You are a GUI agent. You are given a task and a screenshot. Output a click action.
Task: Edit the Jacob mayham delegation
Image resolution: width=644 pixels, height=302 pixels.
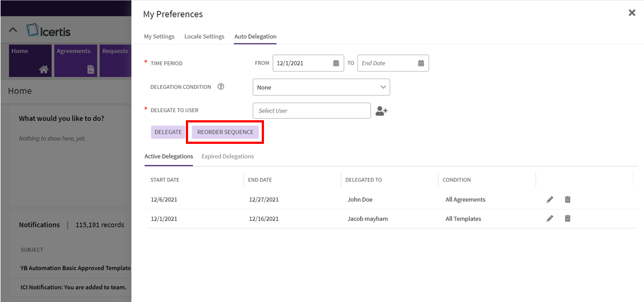click(x=550, y=219)
